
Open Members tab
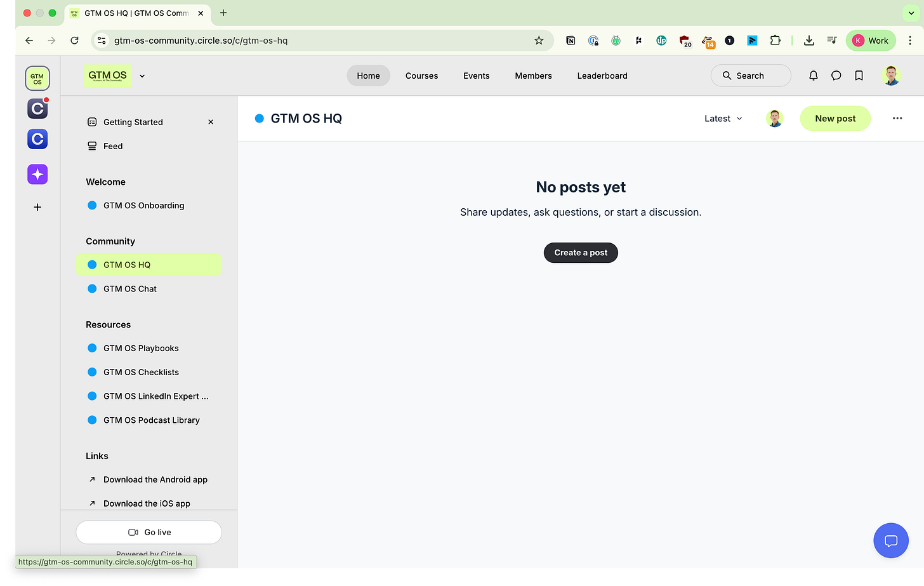(x=533, y=76)
